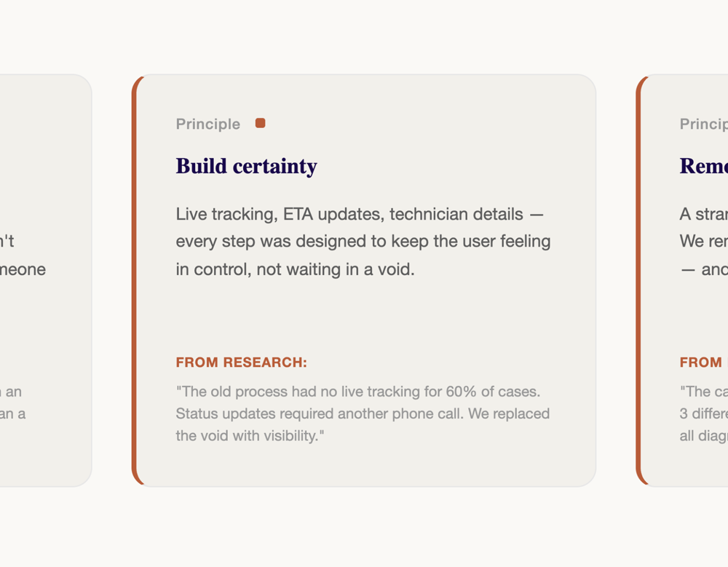Click the line in control, not waiting in a void
This screenshot has height=567, width=728.
coord(295,269)
